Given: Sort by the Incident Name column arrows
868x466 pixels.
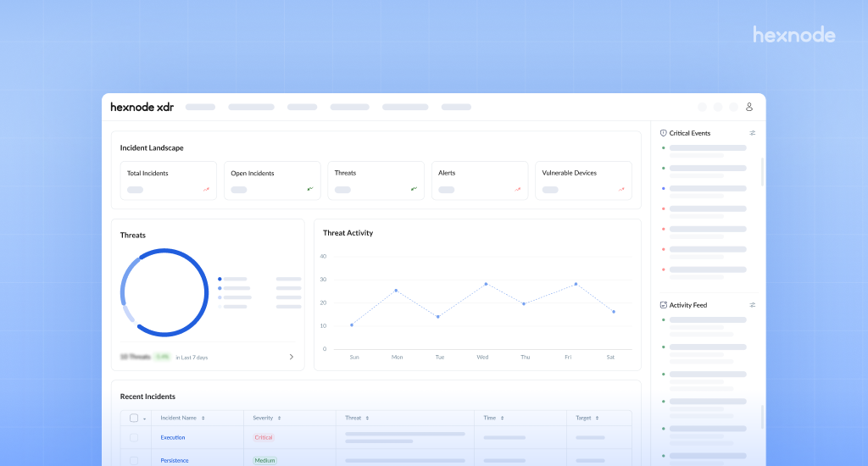Looking at the screenshot, I should click(203, 419).
